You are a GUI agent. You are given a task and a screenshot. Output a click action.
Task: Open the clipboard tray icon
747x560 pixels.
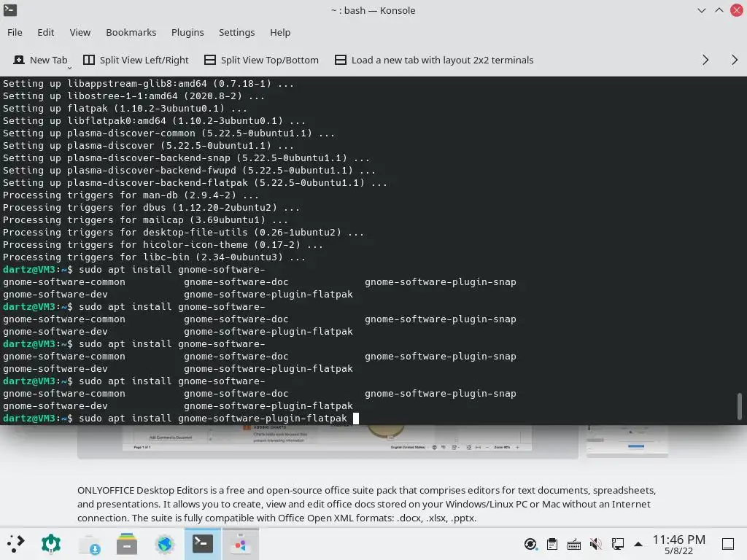pyautogui.click(x=552, y=544)
